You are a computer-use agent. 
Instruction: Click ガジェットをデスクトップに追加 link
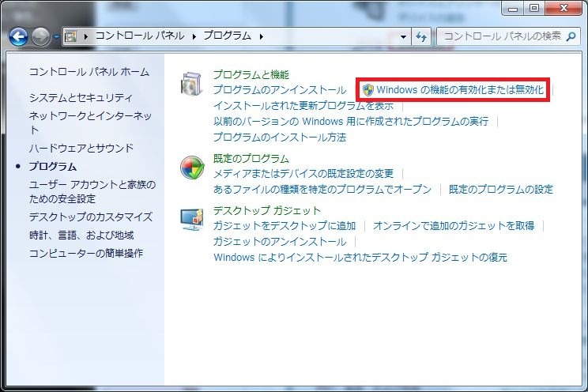click(285, 226)
